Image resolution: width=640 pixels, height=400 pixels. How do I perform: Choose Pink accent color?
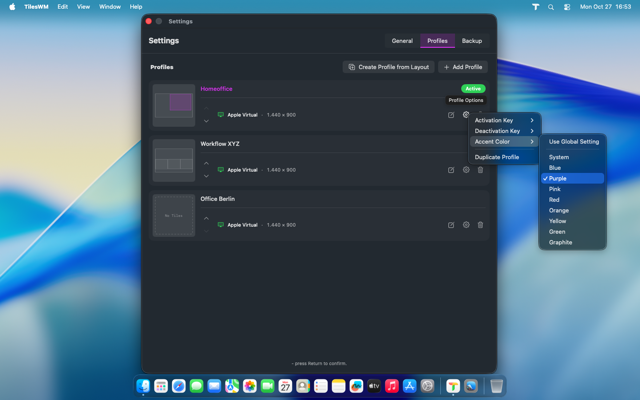coord(572,189)
